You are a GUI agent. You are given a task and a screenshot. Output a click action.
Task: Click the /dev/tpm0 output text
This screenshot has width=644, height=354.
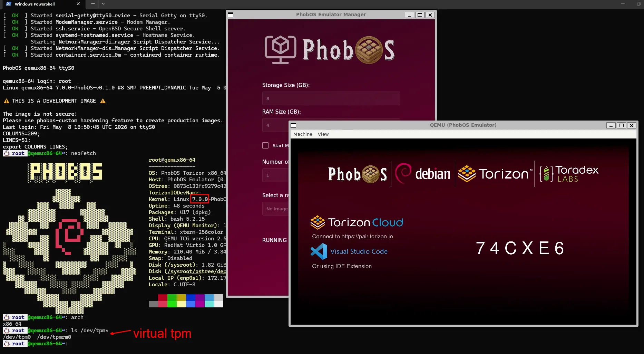pyautogui.click(x=17, y=337)
